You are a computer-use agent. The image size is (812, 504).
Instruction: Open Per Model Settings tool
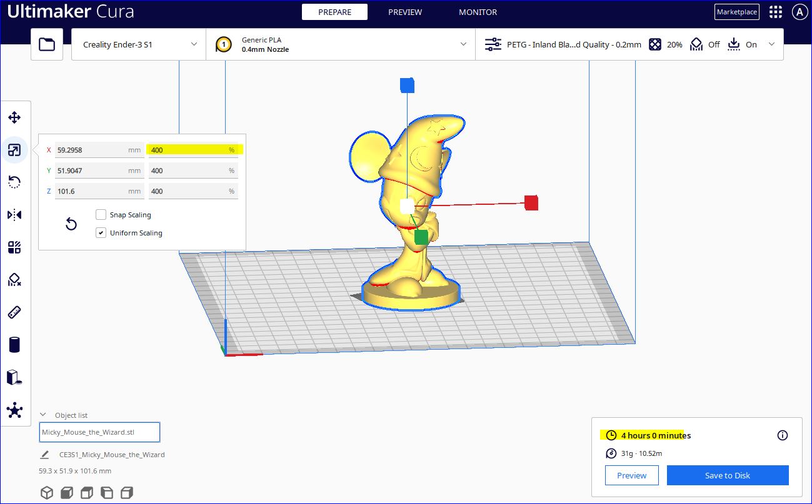tap(16, 247)
